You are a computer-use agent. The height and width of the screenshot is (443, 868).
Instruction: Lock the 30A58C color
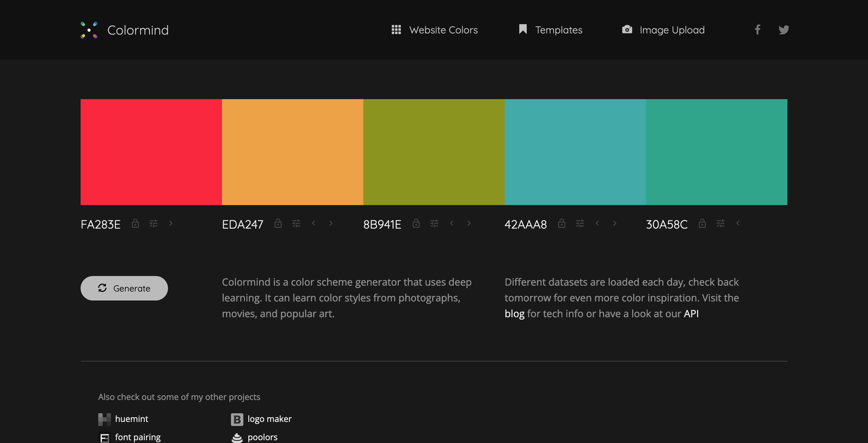702,223
